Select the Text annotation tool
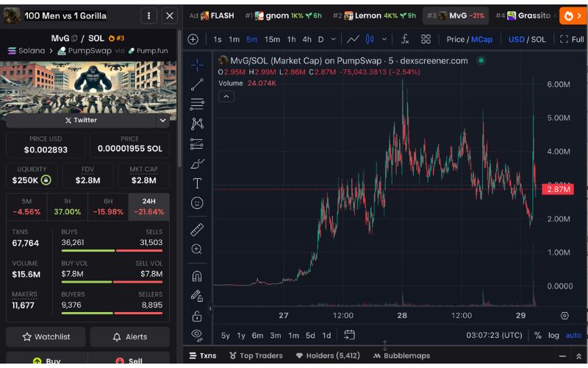This screenshot has height=368, width=588. [x=197, y=183]
